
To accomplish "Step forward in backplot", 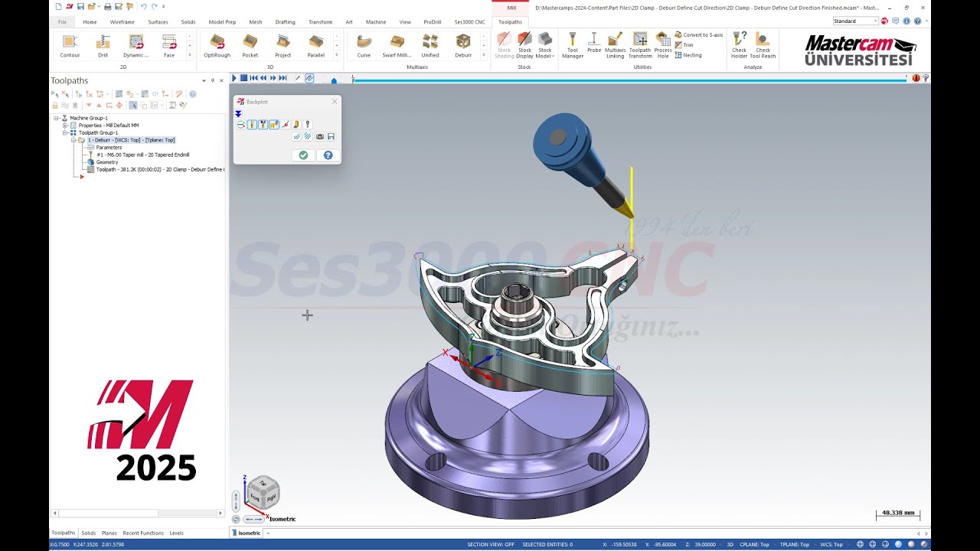I will tap(273, 78).
